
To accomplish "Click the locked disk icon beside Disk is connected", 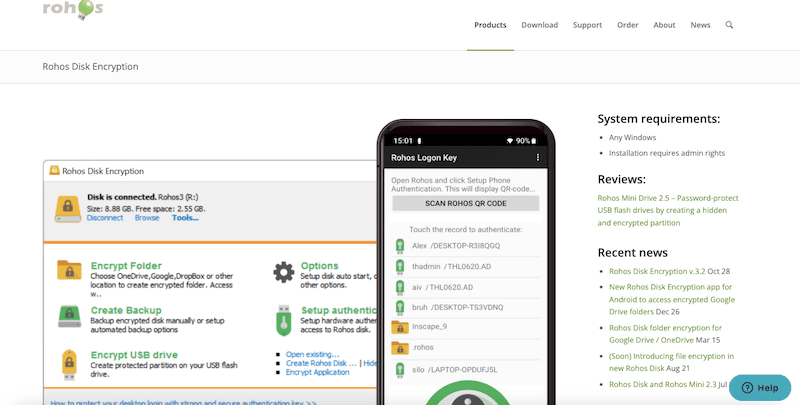I will (x=68, y=209).
